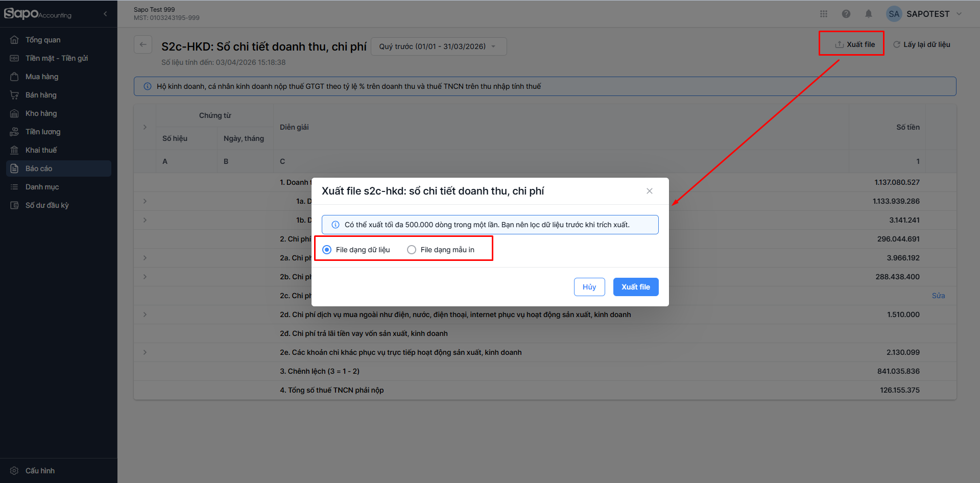Close the export dialog with the X
This screenshot has width=980, height=483.
coord(649,191)
